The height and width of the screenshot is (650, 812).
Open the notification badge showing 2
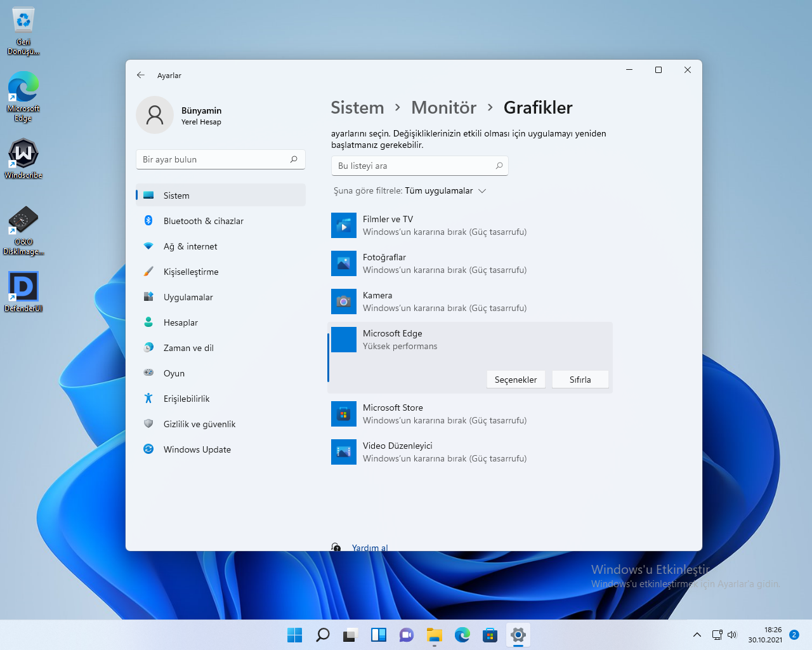tap(794, 635)
